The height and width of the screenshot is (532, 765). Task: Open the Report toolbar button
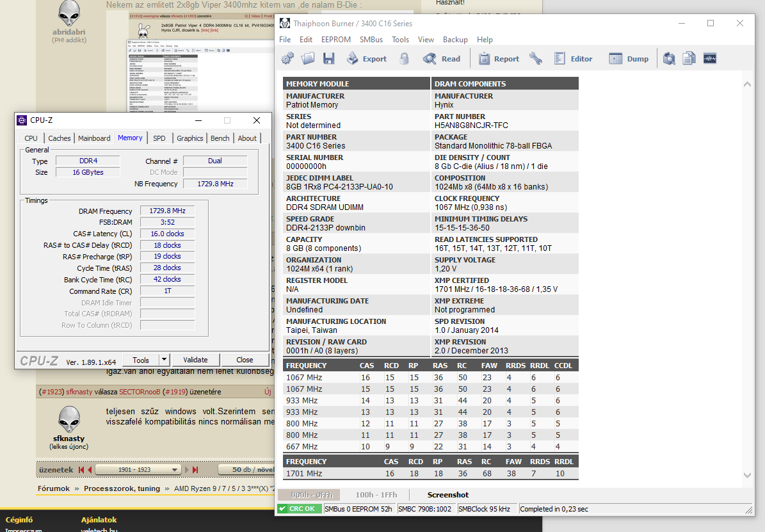coord(499,58)
